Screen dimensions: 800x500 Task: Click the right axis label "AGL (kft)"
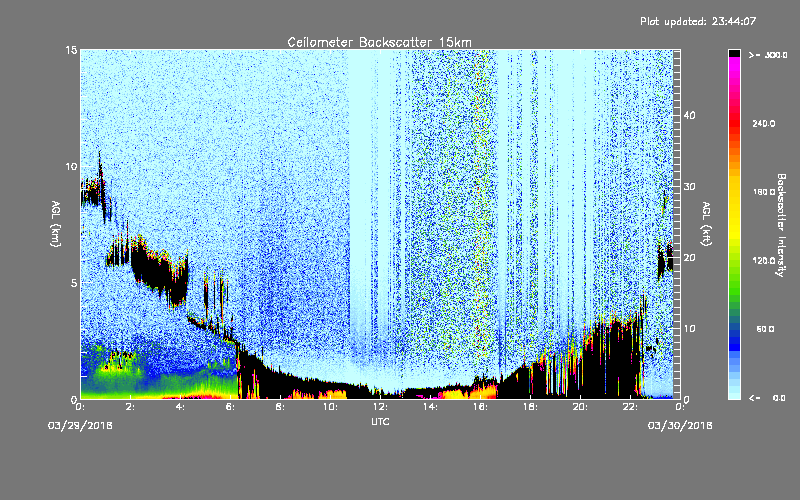pyautogui.click(x=706, y=224)
